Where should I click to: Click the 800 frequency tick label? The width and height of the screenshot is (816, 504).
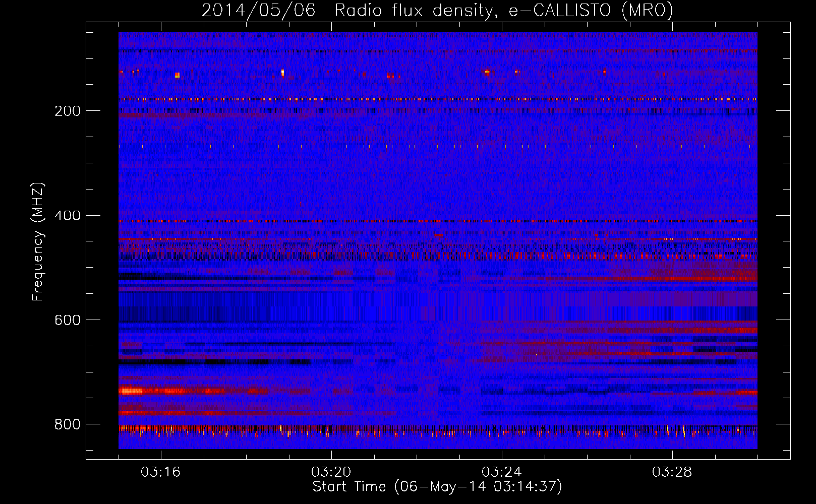[x=68, y=425]
